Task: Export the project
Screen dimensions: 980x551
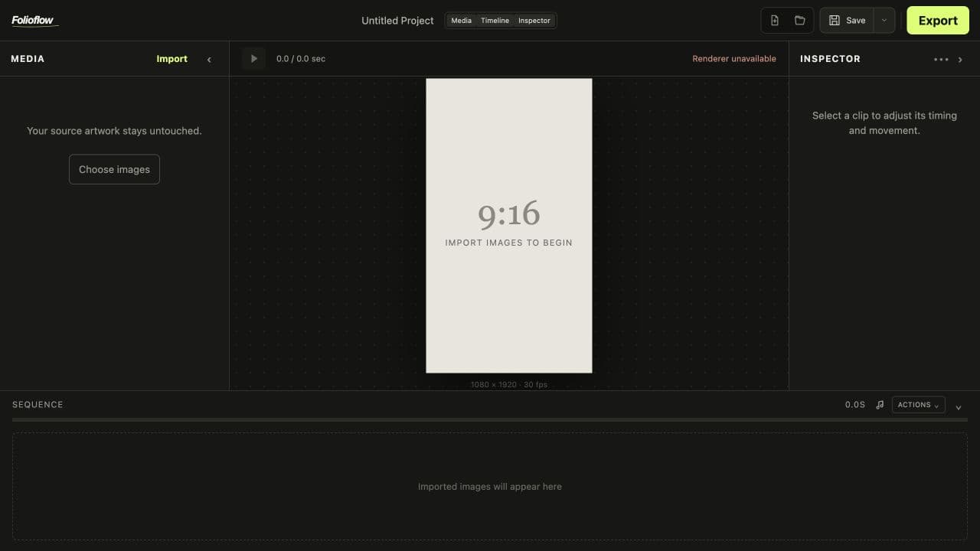Action: click(938, 21)
